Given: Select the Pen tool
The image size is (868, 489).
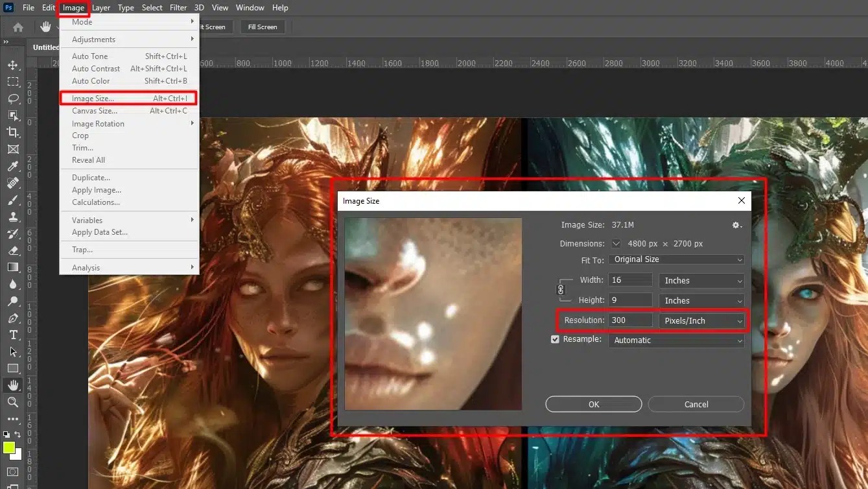Looking at the screenshot, I should pos(12,318).
